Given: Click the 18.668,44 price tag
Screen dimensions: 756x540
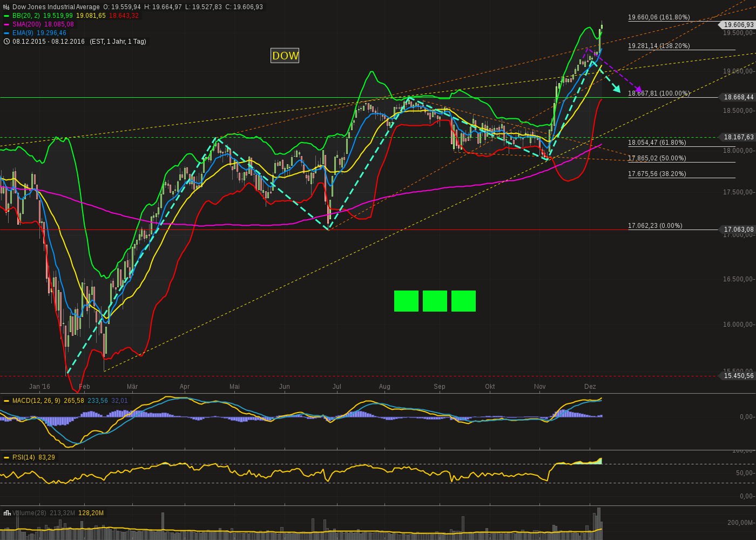Looking at the screenshot, I should [738, 97].
